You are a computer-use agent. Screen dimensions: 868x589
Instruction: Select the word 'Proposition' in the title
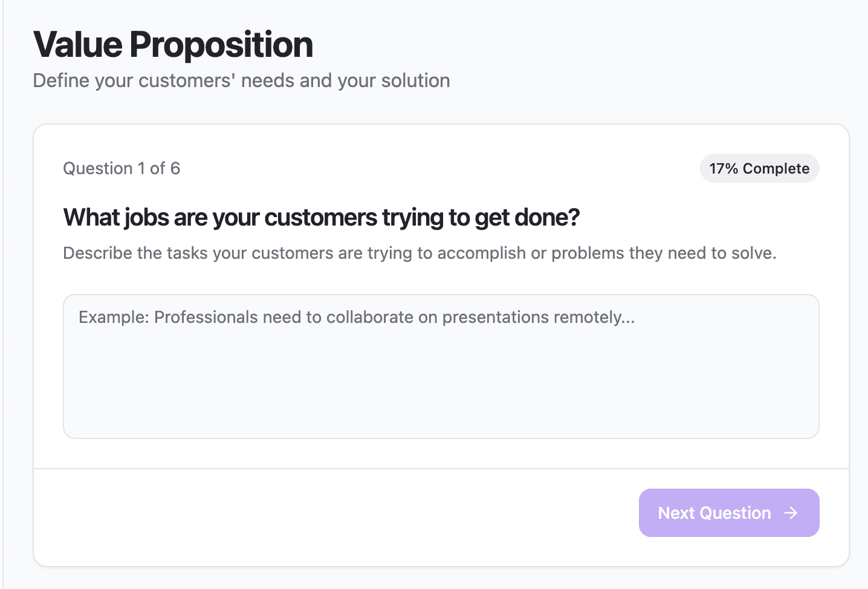[221, 45]
